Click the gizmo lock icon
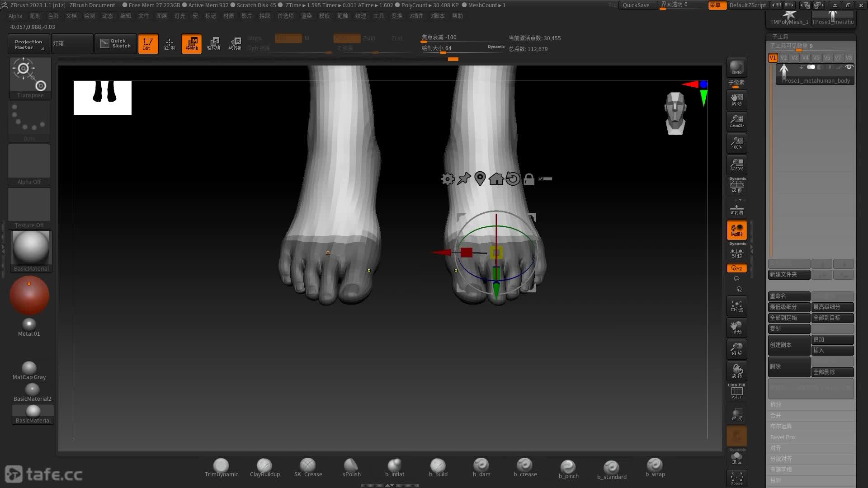The width and height of the screenshot is (868, 488). pos(528,179)
